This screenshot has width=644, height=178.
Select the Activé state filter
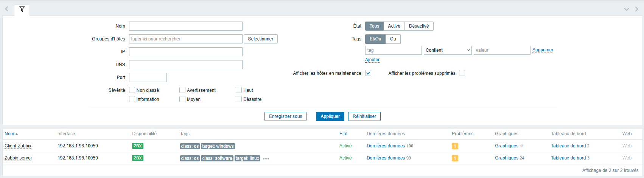[x=394, y=26]
